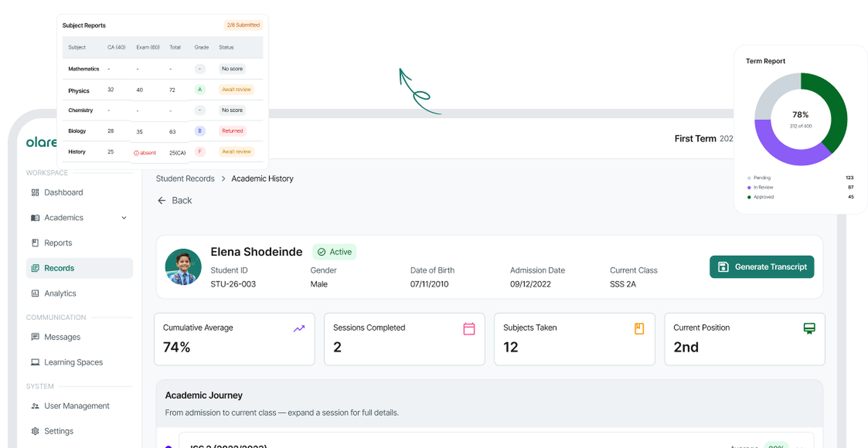
Task: Click the Subjects Taken card
Action: tap(575, 339)
